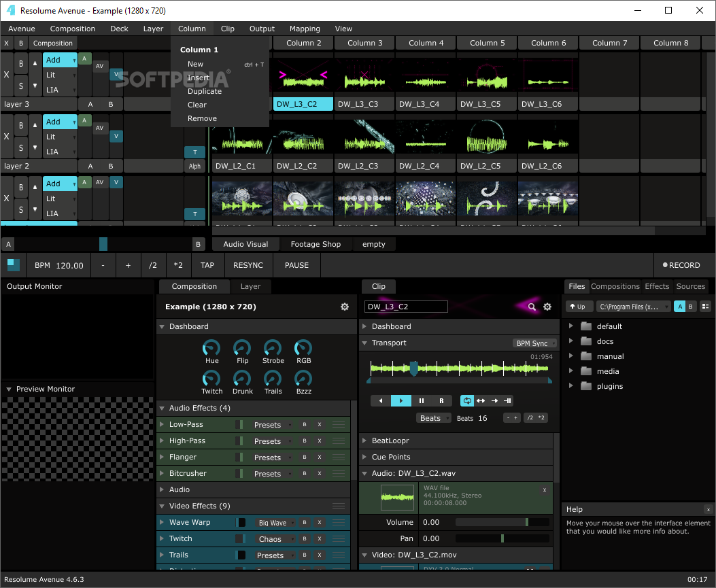Open Wave Warp Big Wave preset dropdown
The width and height of the screenshot is (716, 588).
(276, 523)
